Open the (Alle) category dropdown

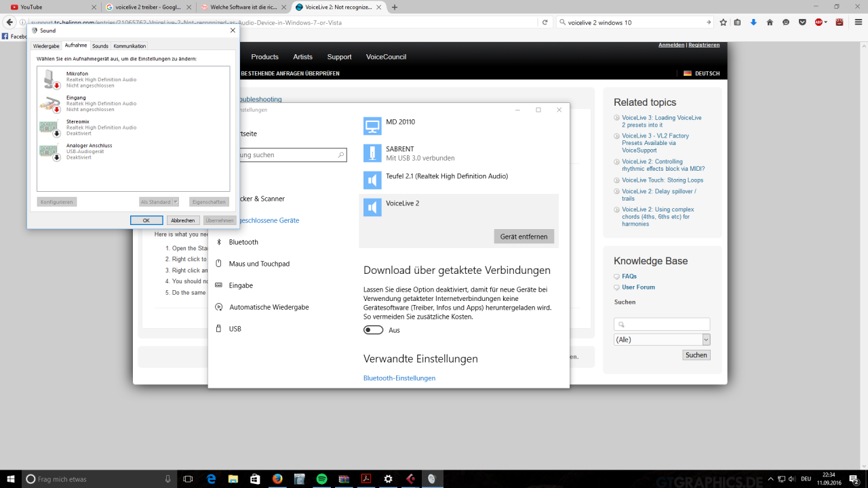point(662,340)
